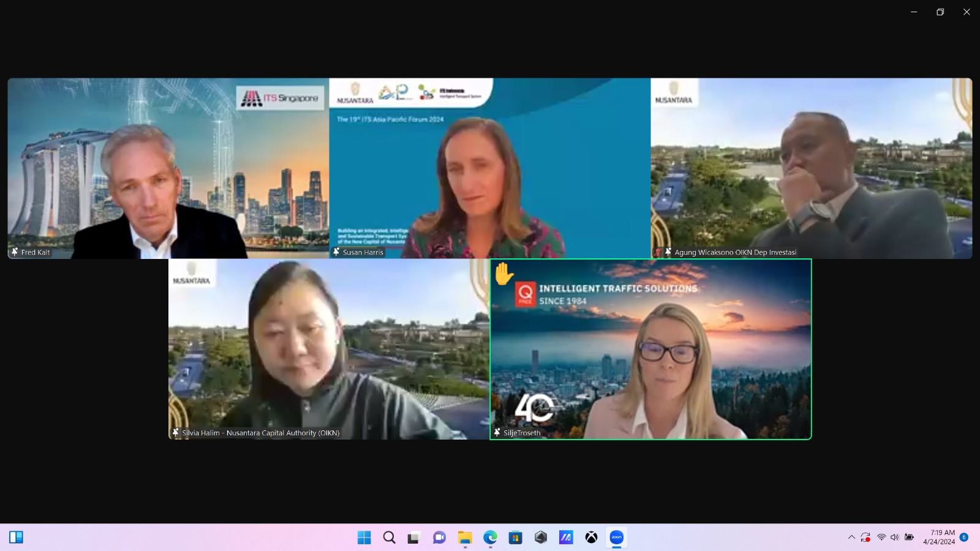Screen dimensions: 980x551
Task: Open the Xbox app in the taskbar
Action: click(591, 538)
